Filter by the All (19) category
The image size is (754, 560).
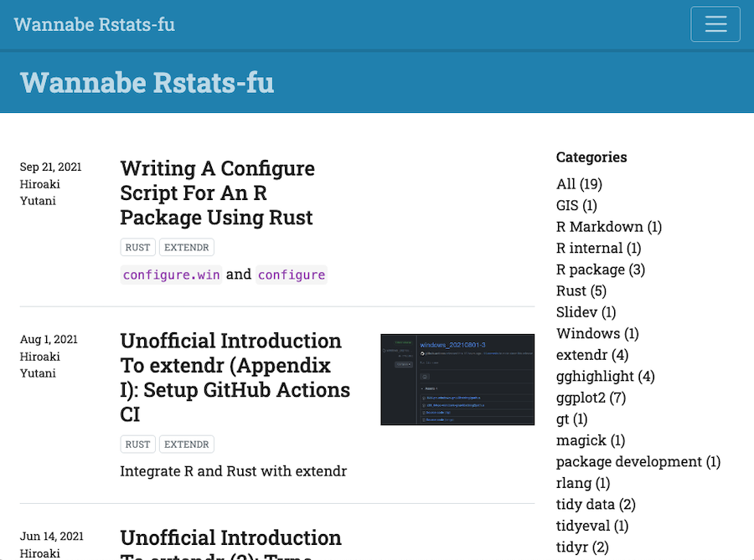579,184
